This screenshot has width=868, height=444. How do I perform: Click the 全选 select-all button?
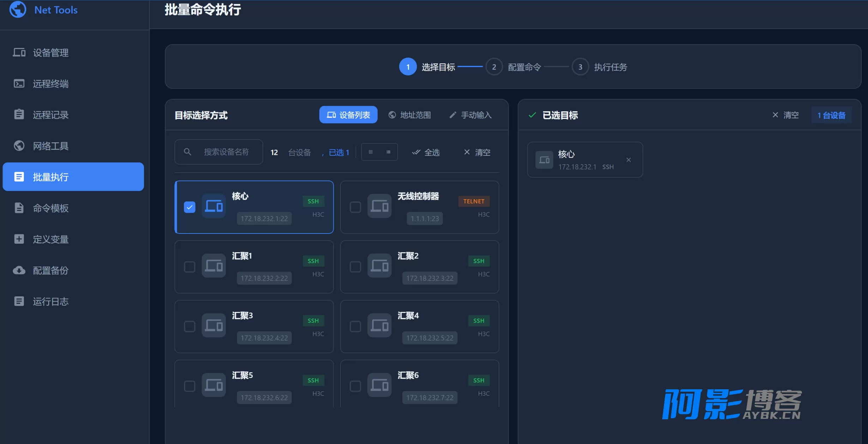[426, 152]
